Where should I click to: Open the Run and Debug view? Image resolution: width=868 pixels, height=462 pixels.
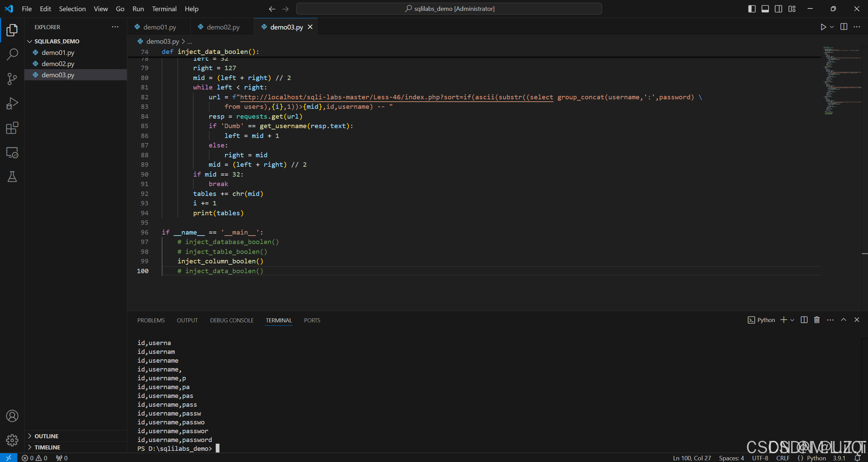click(12, 103)
